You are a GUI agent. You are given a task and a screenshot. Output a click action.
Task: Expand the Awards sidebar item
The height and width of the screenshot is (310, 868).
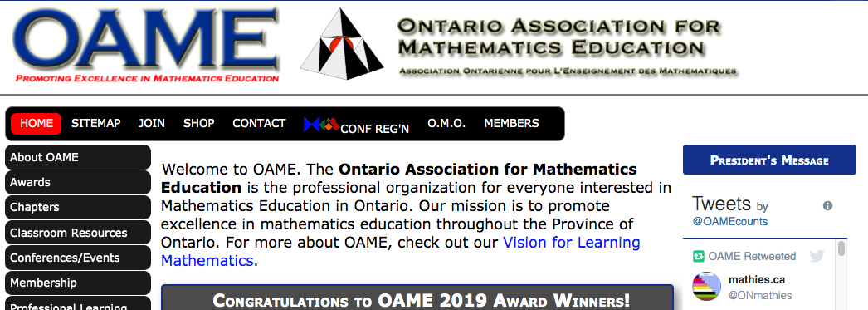pyautogui.click(x=77, y=183)
